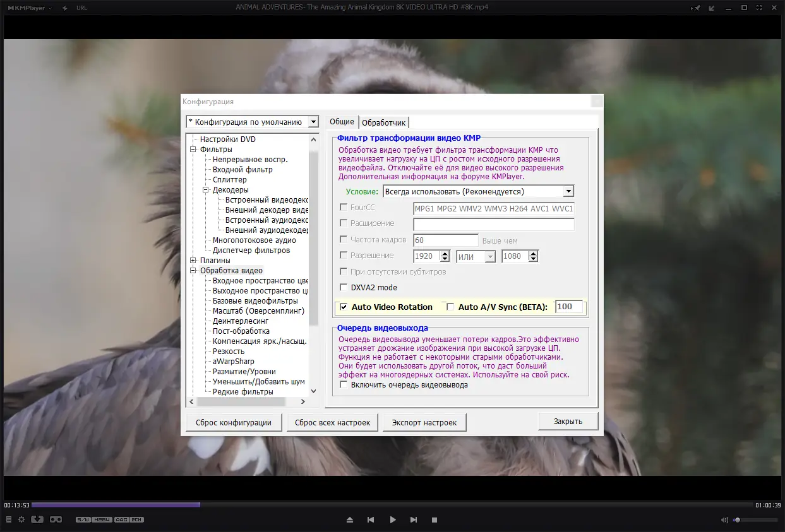Mute audio with the speaker icon
785x532 pixels.
click(724, 520)
